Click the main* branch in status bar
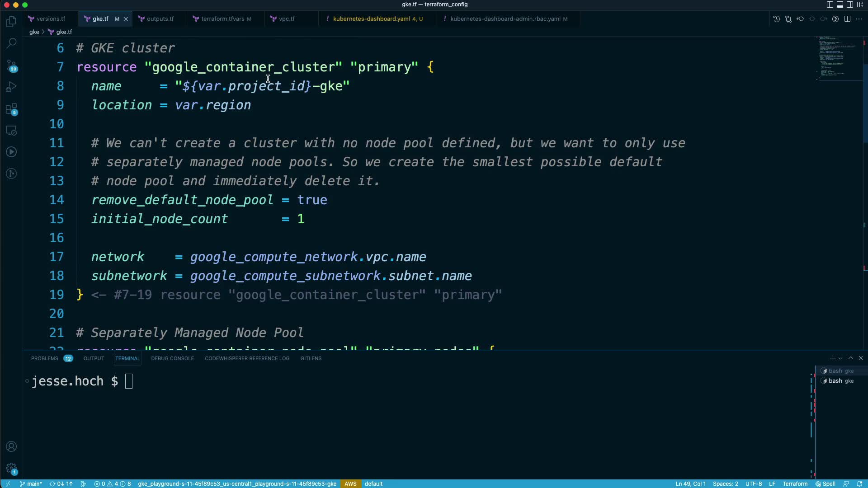Screen dimensions: 868x488 [31, 483]
